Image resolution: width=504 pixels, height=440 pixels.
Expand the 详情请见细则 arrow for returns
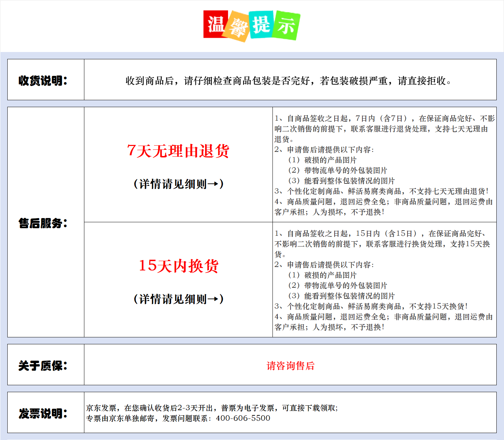pos(178,184)
